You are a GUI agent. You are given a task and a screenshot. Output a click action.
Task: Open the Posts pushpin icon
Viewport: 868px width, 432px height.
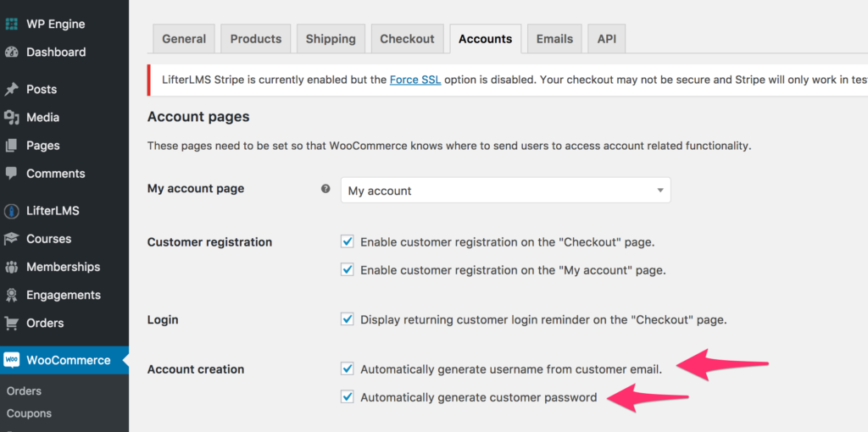click(11, 90)
